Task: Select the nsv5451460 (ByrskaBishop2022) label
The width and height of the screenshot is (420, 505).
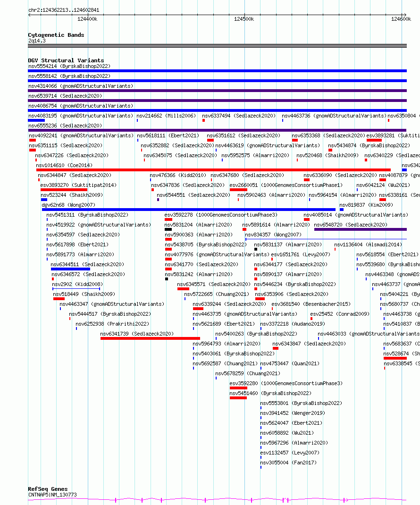Action: click(270, 394)
